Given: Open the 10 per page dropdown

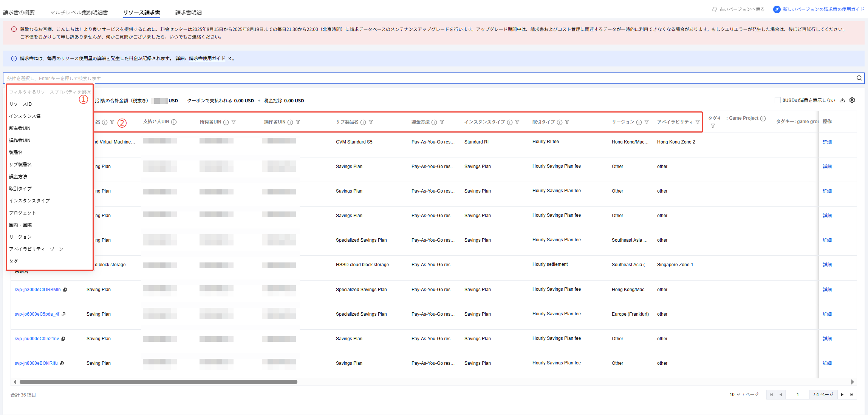Looking at the screenshot, I should (x=735, y=395).
